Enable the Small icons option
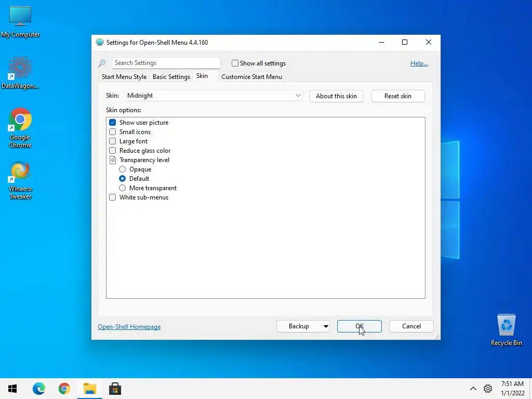This screenshot has width=532, height=399. pyautogui.click(x=112, y=131)
